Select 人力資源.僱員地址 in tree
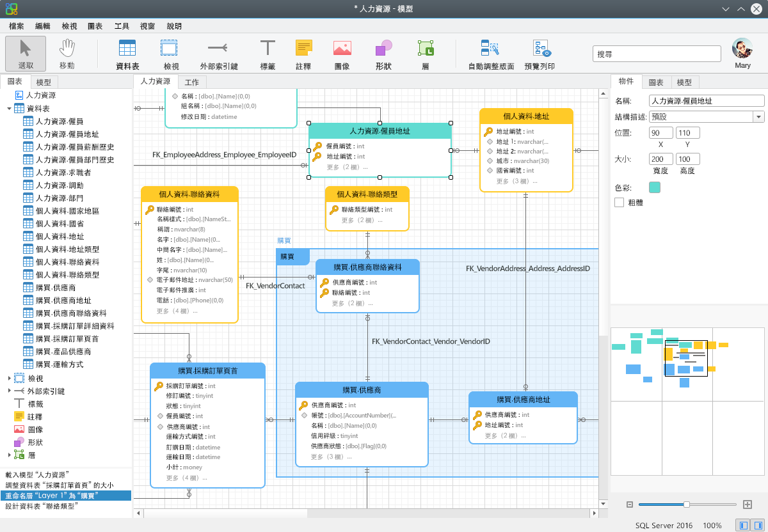768x532 pixels. [61, 134]
